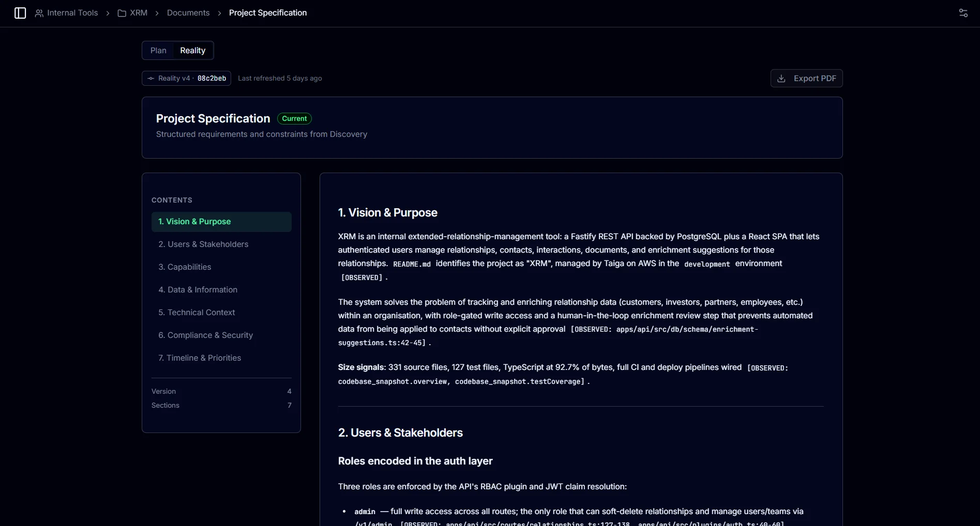Click the Internal Tools people icon
The image size is (980, 526).
pos(39,13)
